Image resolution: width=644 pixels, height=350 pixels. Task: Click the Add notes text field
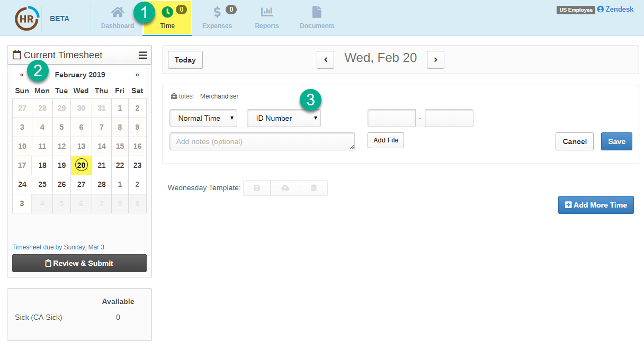pos(262,141)
